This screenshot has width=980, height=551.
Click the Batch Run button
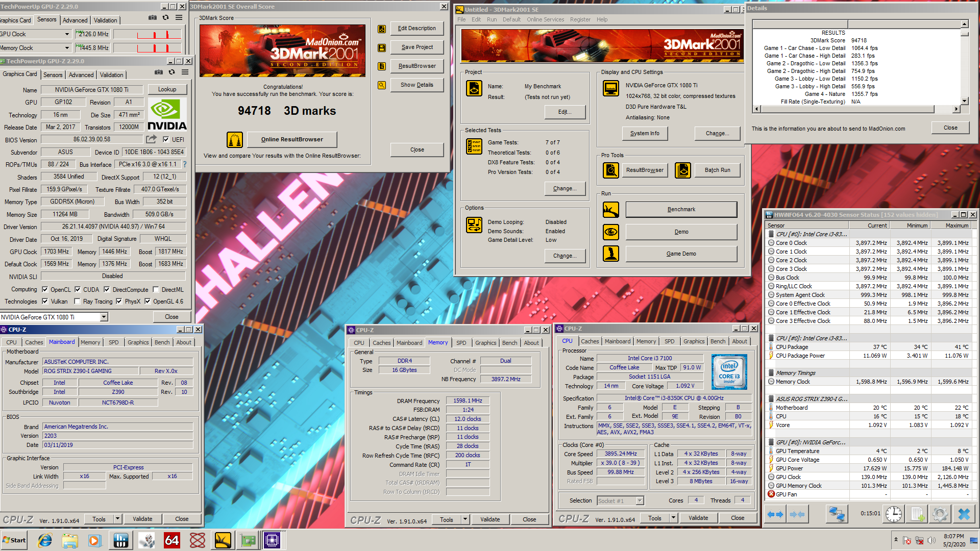pos(717,170)
